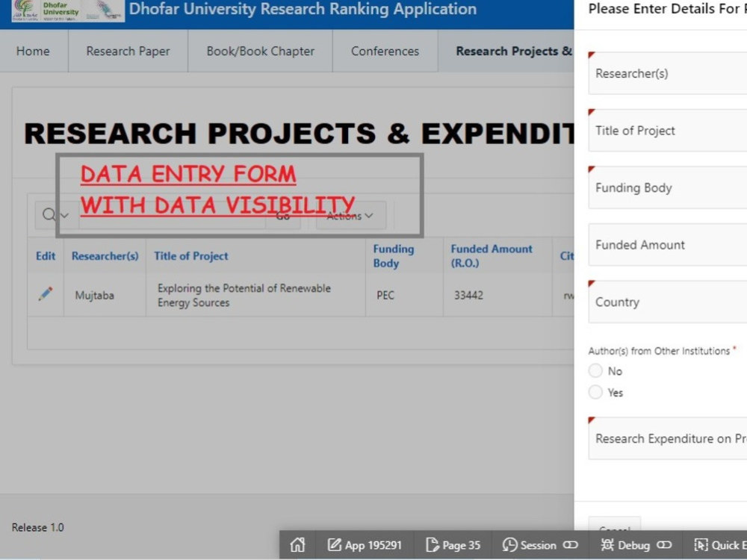Open Session menu in developer toolbar
The width and height of the screenshot is (747, 560).
pyautogui.click(x=540, y=545)
